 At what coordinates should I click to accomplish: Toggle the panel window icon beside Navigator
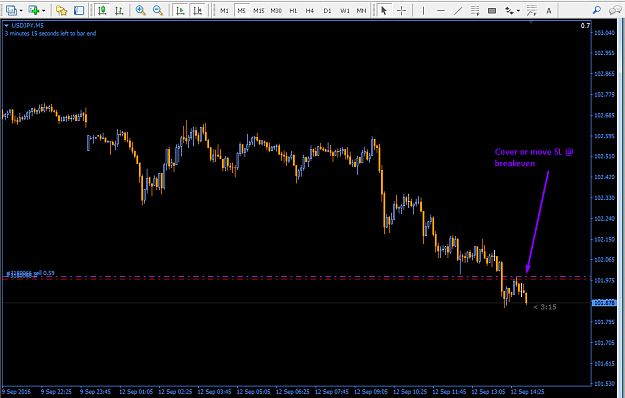[x=79, y=10]
